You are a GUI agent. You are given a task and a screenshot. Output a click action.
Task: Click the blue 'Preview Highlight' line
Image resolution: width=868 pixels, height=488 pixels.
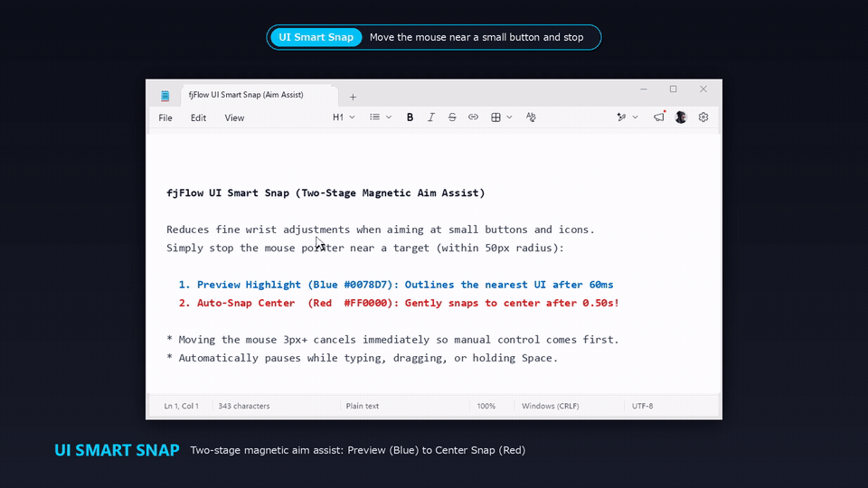point(396,285)
